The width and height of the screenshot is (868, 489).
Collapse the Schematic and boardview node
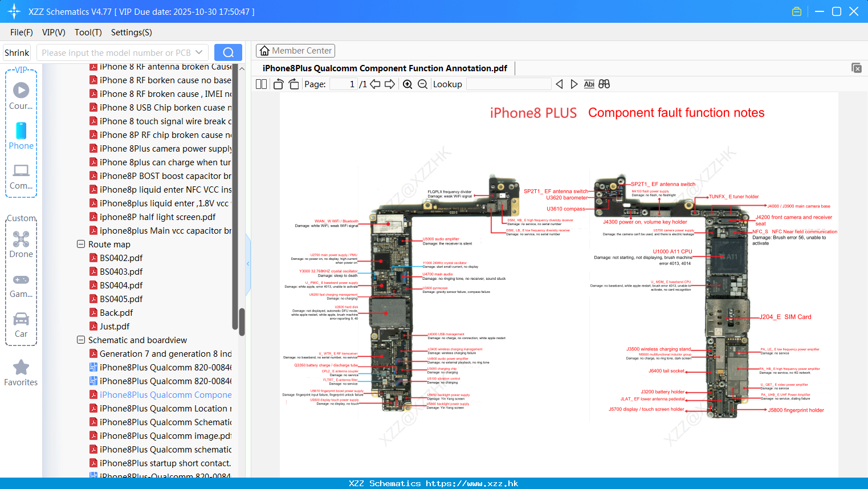81,340
